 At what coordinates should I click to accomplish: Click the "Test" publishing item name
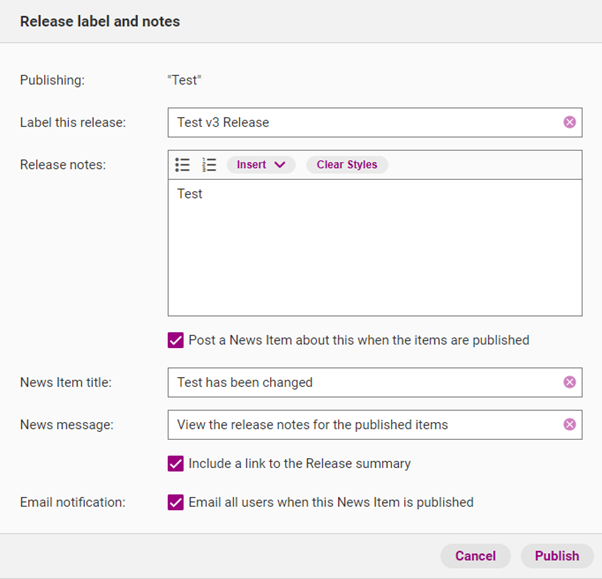coord(185,80)
